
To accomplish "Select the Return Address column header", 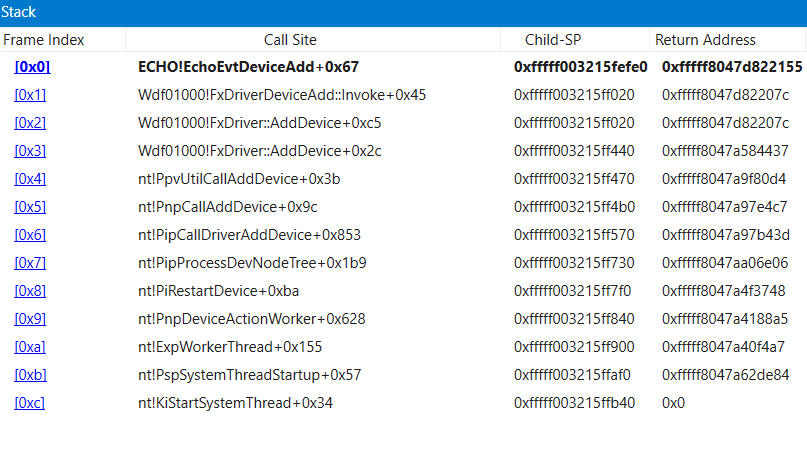I will [705, 40].
